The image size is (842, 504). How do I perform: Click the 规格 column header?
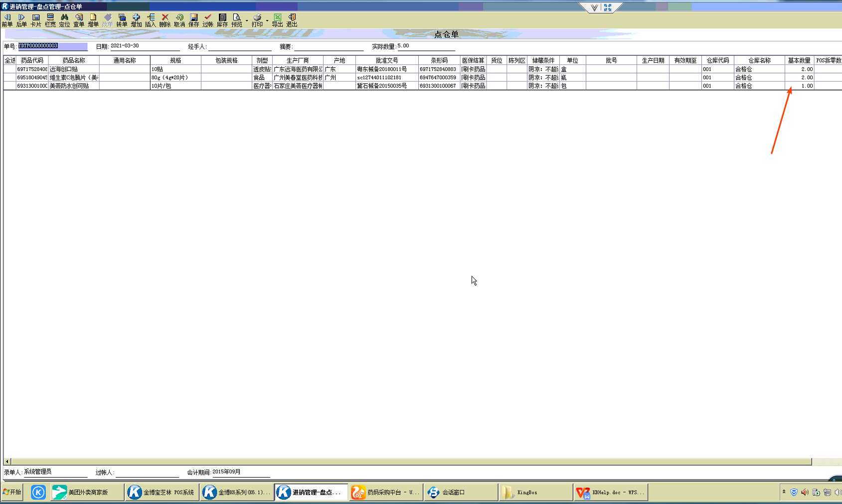[x=175, y=60]
